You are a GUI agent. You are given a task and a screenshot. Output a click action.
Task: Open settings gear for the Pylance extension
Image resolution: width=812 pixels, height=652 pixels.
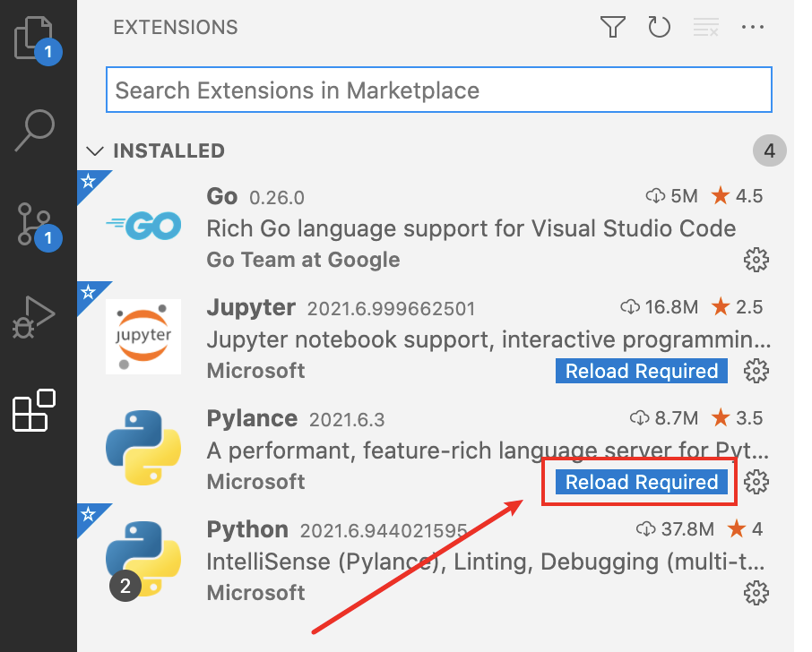pyautogui.click(x=756, y=482)
